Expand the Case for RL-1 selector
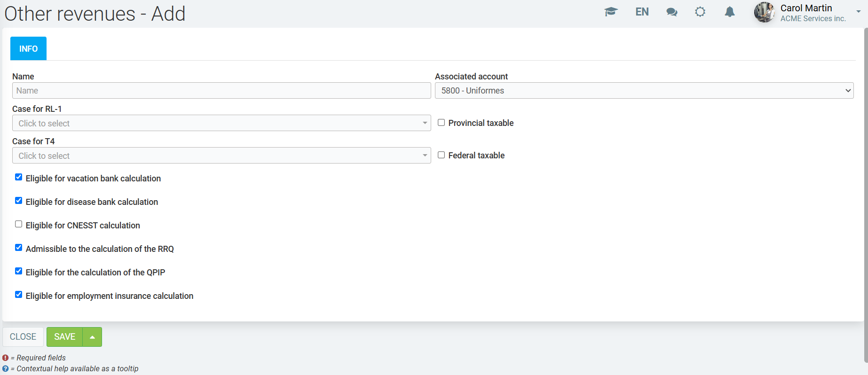868x375 pixels. point(221,123)
